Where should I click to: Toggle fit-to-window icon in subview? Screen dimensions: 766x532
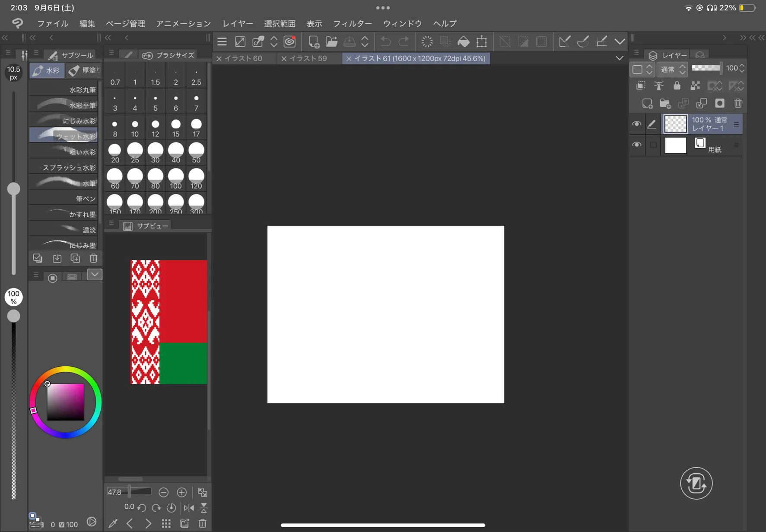[202, 492]
